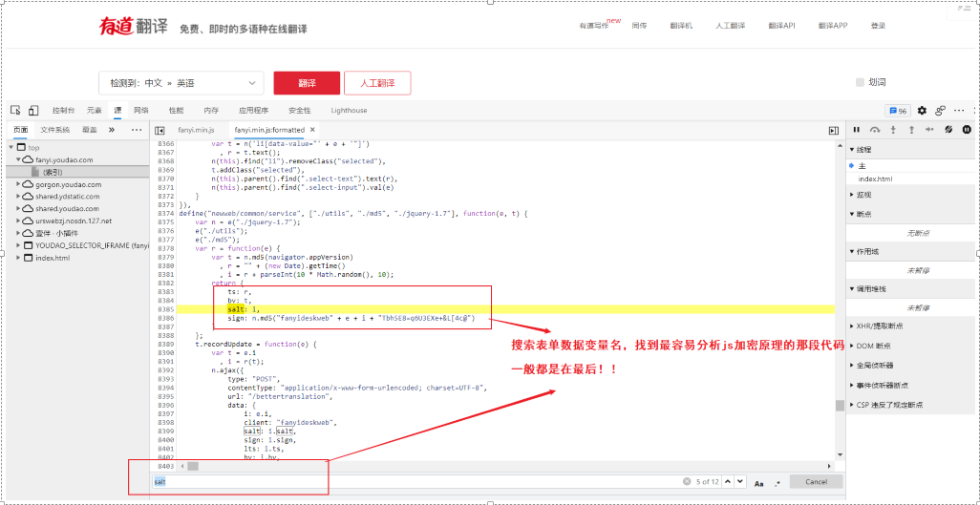Click the red 翻译 button
Viewport: 980px width, 505px height.
pos(307,82)
